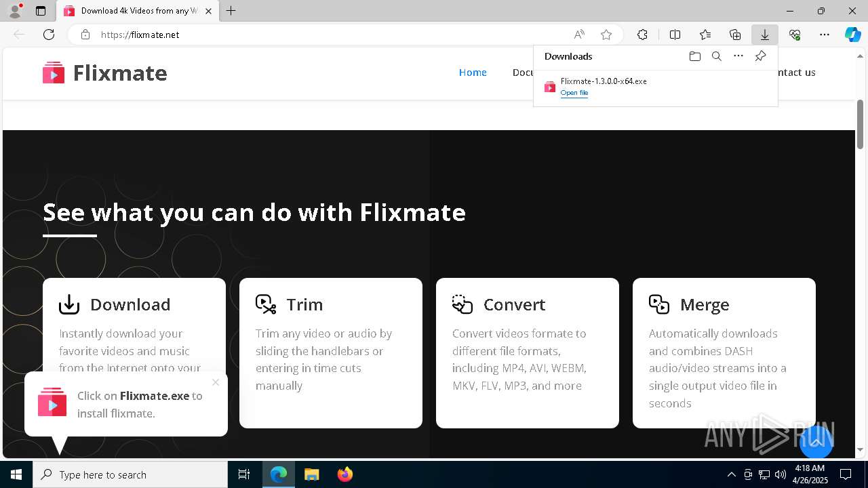Click the Read aloud icon

click(579, 35)
